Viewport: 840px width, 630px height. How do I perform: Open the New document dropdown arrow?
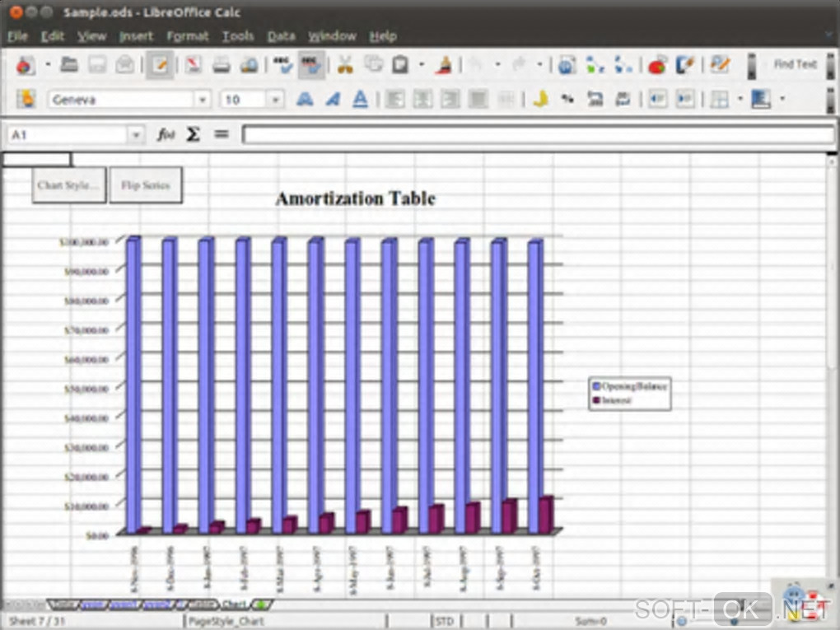tap(48, 65)
